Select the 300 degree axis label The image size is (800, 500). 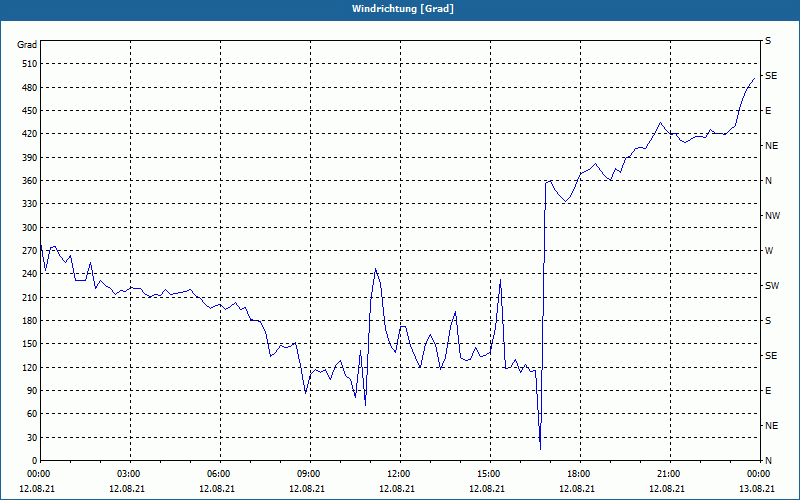(30, 227)
